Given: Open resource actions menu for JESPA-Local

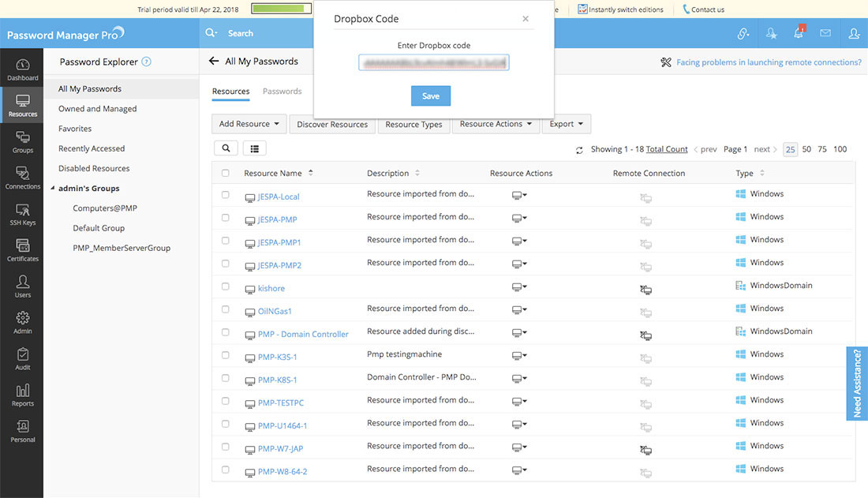Looking at the screenshot, I should pyautogui.click(x=519, y=195).
